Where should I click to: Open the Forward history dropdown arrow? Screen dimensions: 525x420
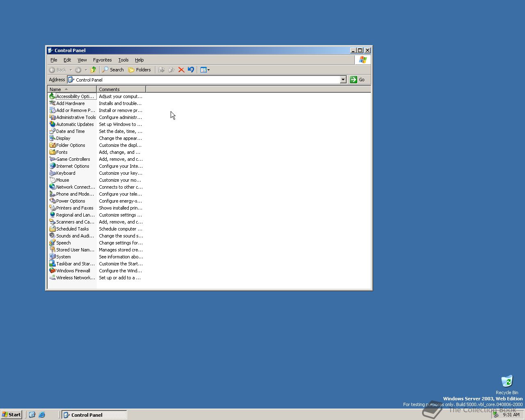pos(86,70)
